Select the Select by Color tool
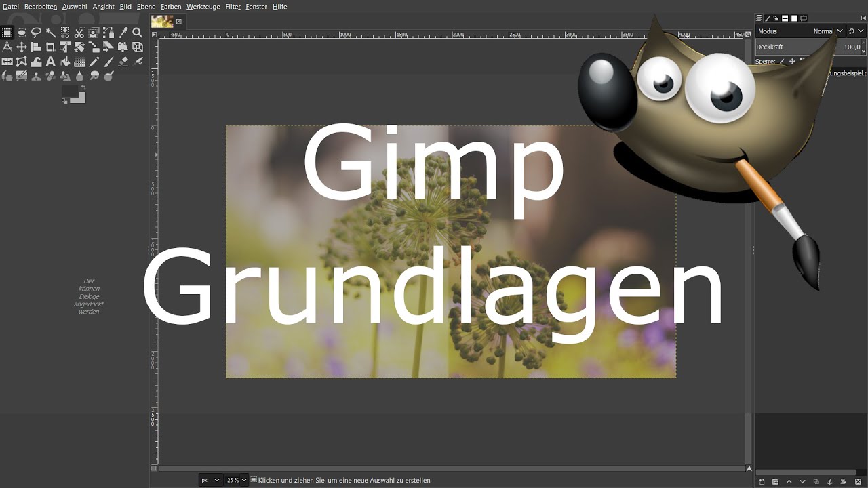Image resolution: width=868 pixels, height=488 pixels. (x=65, y=33)
